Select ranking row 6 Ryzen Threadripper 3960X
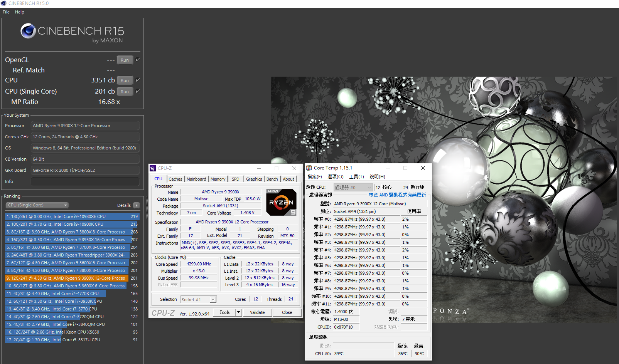The width and height of the screenshot is (619, 364). click(72, 255)
